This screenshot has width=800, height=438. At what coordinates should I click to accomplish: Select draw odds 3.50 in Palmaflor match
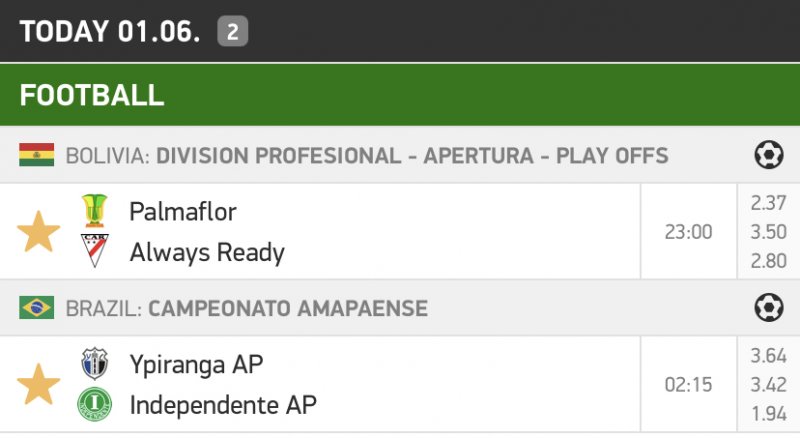pyautogui.click(x=768, y=232)
